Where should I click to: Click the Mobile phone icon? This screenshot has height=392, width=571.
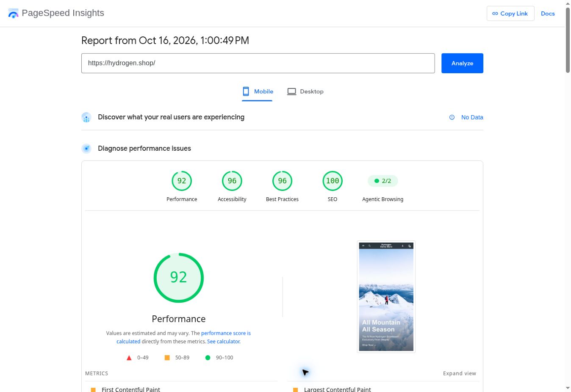point(246,91)
